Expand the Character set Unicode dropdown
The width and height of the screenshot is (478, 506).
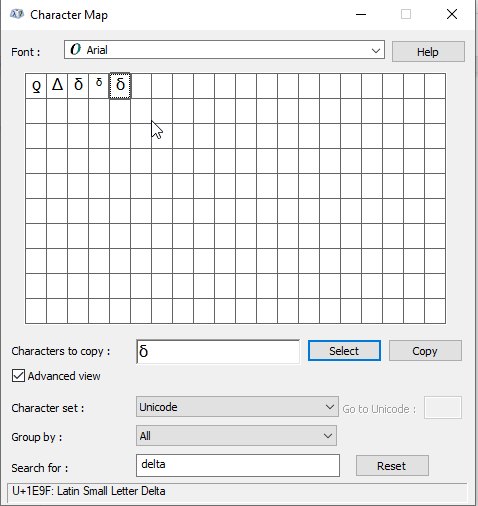[x=237, y=407]
